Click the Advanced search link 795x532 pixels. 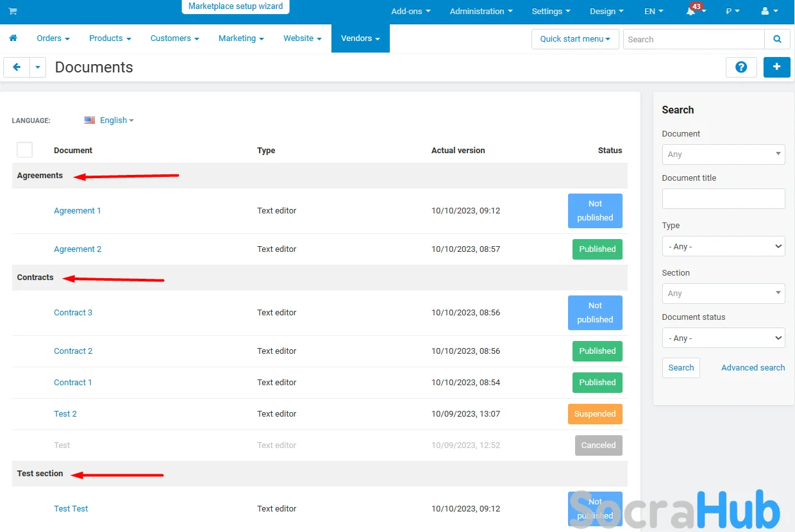pos(753,368)
